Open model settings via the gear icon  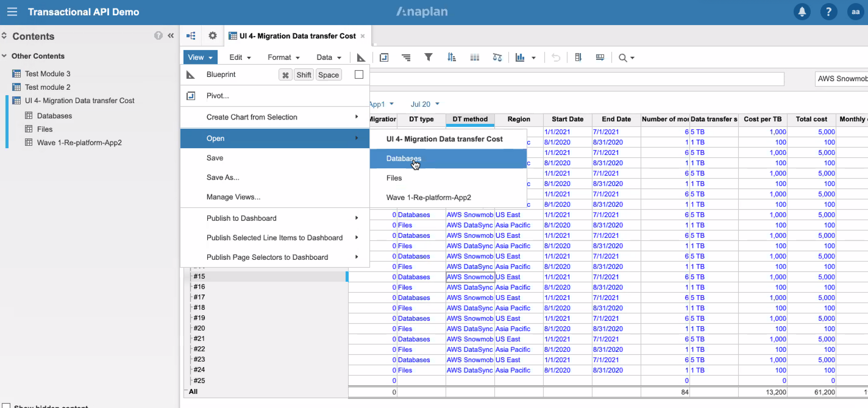pyautogui.click(x=212, y=35)
